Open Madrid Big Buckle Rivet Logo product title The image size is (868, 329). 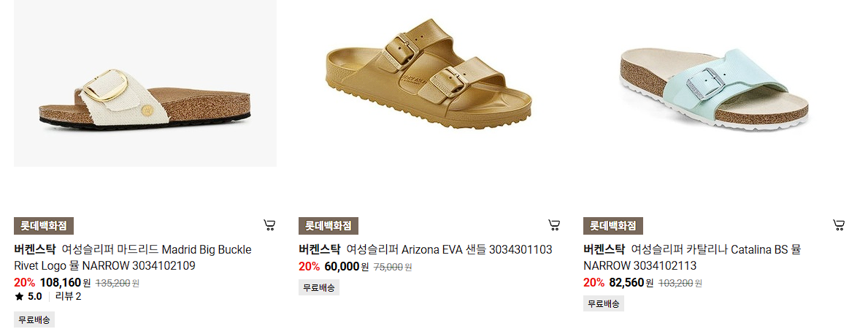[x=133, y=257]
